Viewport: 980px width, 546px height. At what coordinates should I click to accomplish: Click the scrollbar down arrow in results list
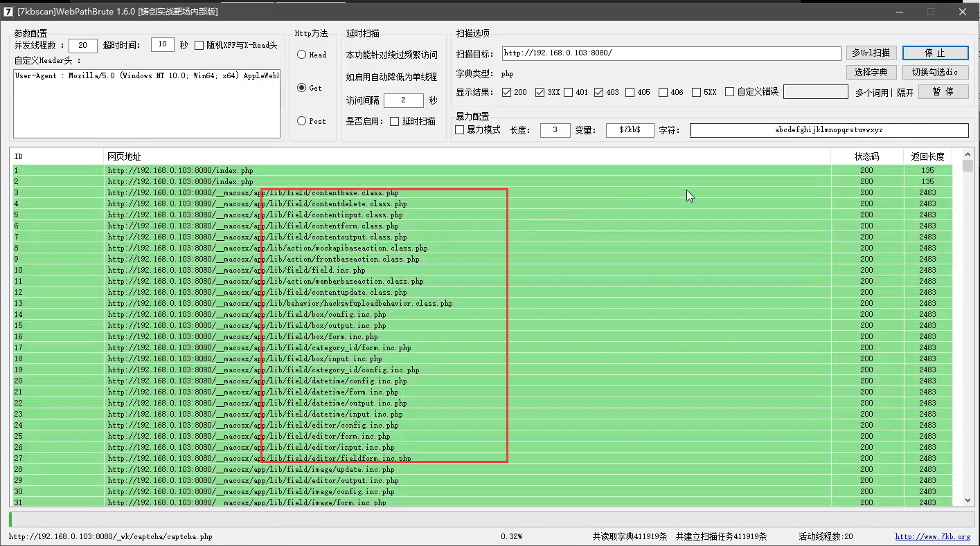[x=968, y=500]
